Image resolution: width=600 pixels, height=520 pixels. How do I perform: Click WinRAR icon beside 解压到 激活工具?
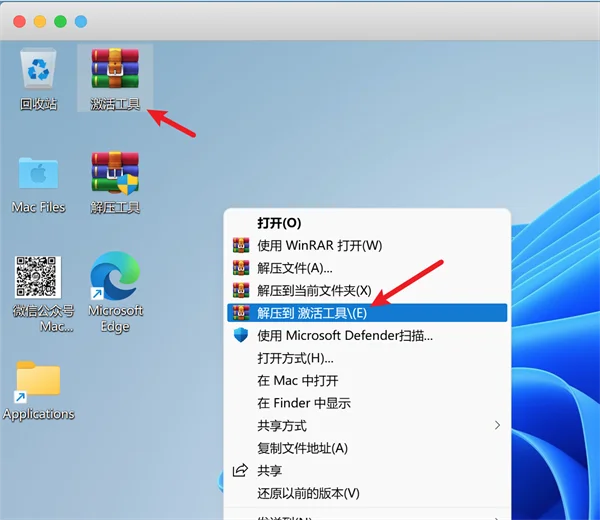241,313
